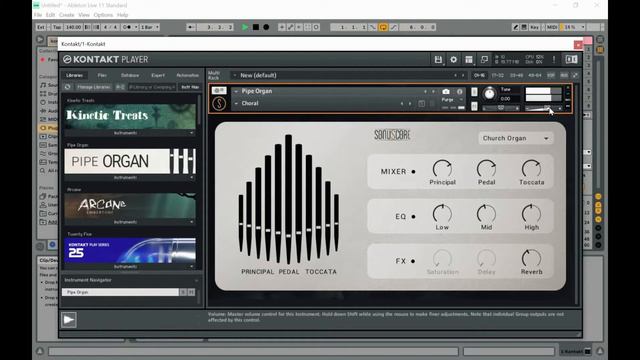Click the Pipe Organ library banner
This screenshot has height=360, width=640.
point(130,161)
